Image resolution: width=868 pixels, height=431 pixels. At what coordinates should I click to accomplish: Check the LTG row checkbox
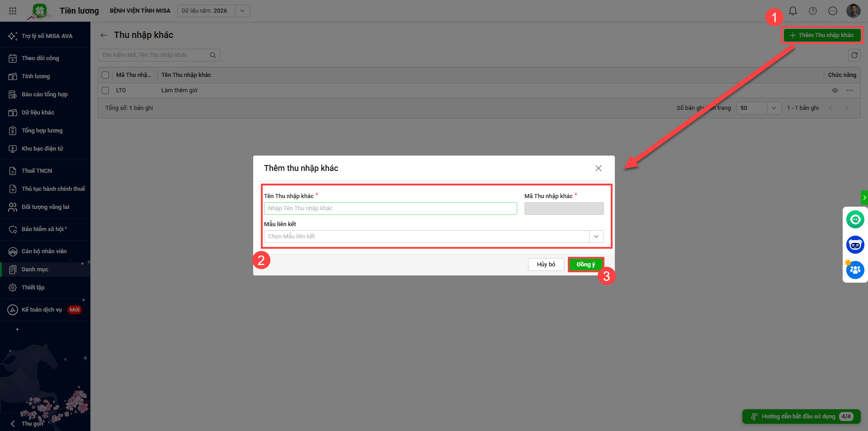(x=105, y=90)
